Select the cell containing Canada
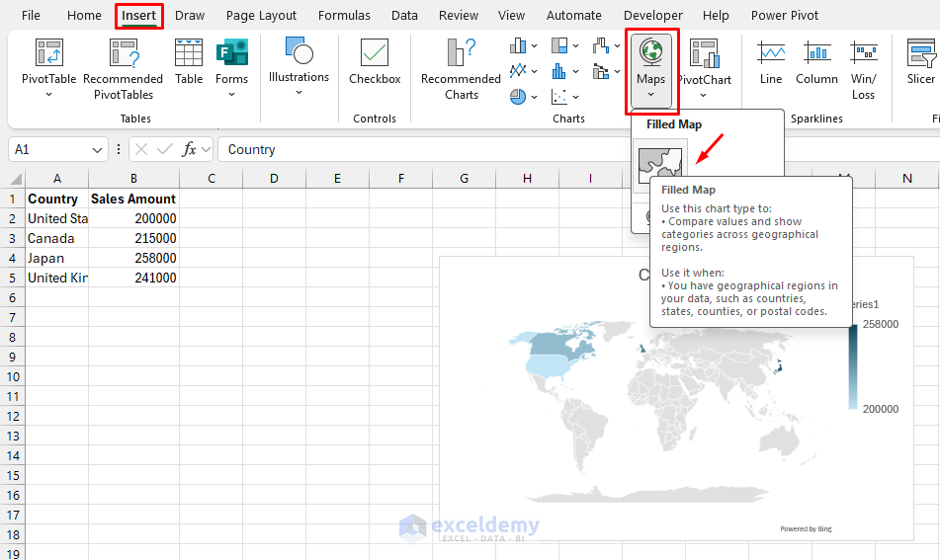This screenshot has width=940, height=560. tap(57, 238)
